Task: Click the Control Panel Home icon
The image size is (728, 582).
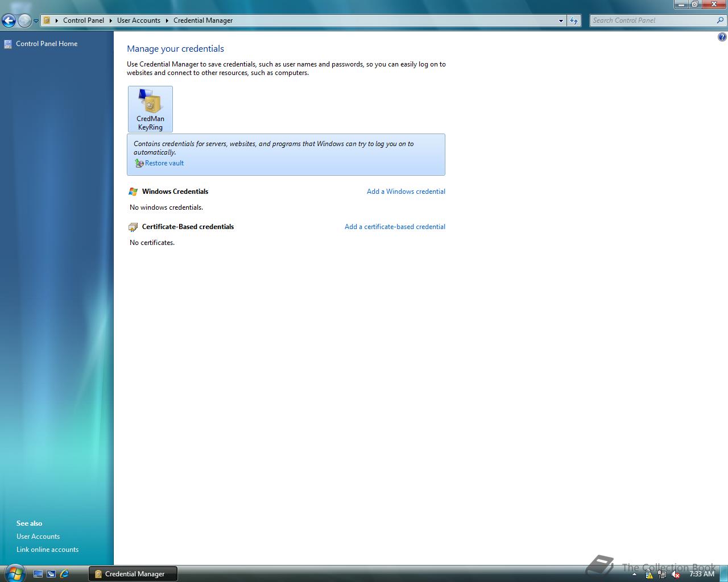Action: pos(8,44)
